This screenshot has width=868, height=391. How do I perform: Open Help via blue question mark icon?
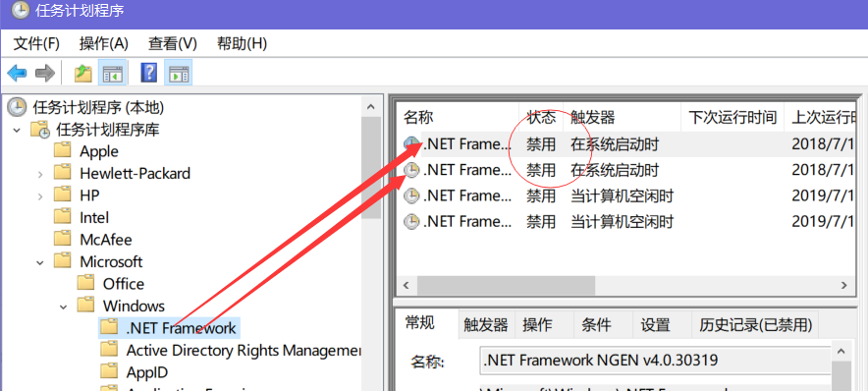[149, 73]
